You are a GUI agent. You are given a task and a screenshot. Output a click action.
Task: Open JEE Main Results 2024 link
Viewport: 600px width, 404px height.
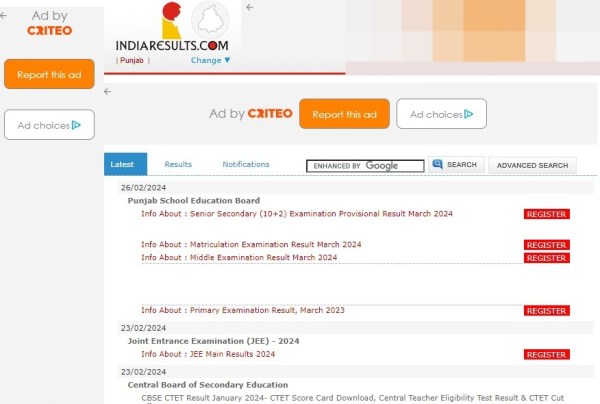pos(208,354)
